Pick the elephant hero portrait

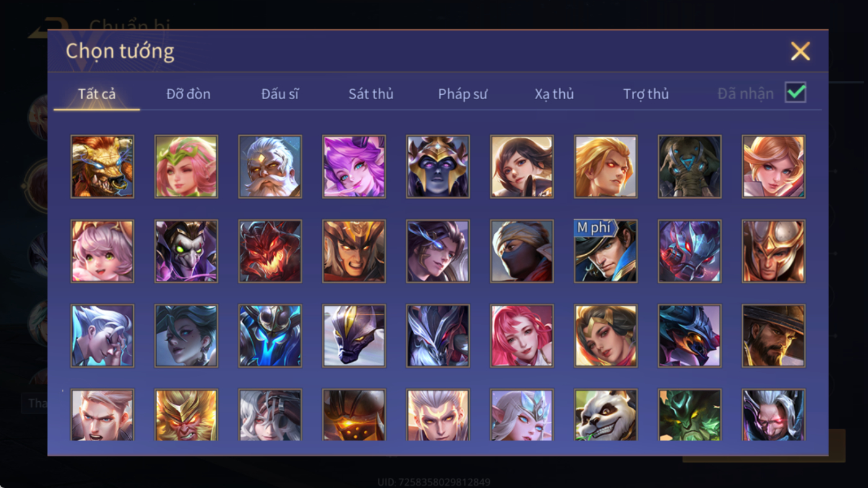(x=689, y=167)
